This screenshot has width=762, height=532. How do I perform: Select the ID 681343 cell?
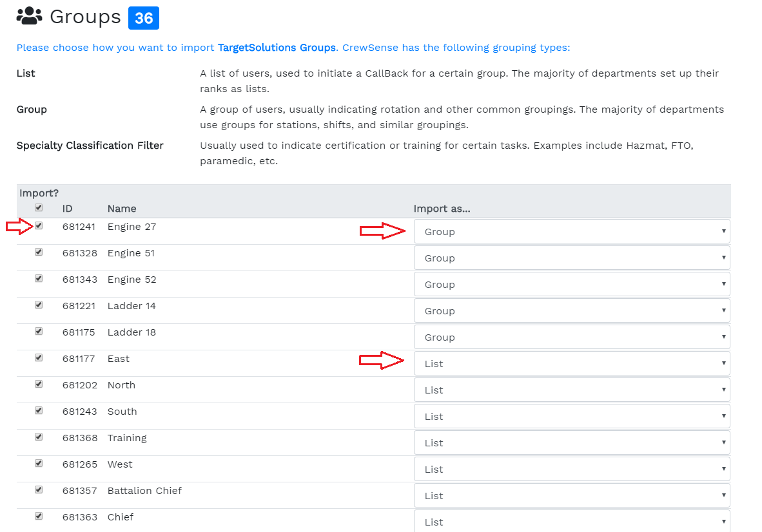80,280
